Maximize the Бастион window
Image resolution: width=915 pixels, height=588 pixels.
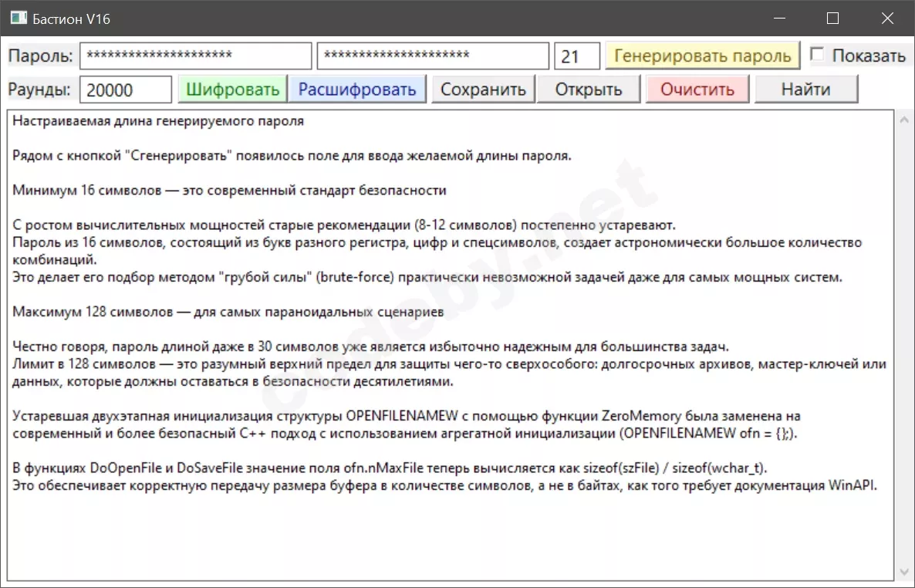[832, 17]
